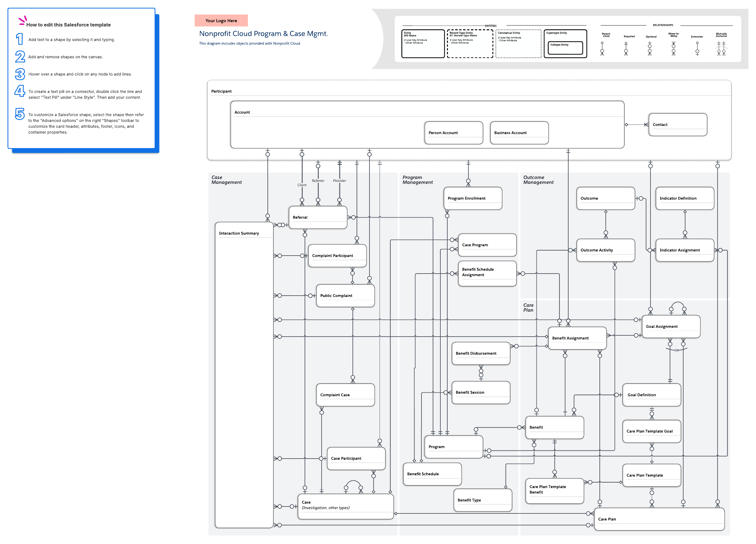756x544 pixels.
Task: Click the Many-to-Many relationship symbol
Action: pos(673,48)
